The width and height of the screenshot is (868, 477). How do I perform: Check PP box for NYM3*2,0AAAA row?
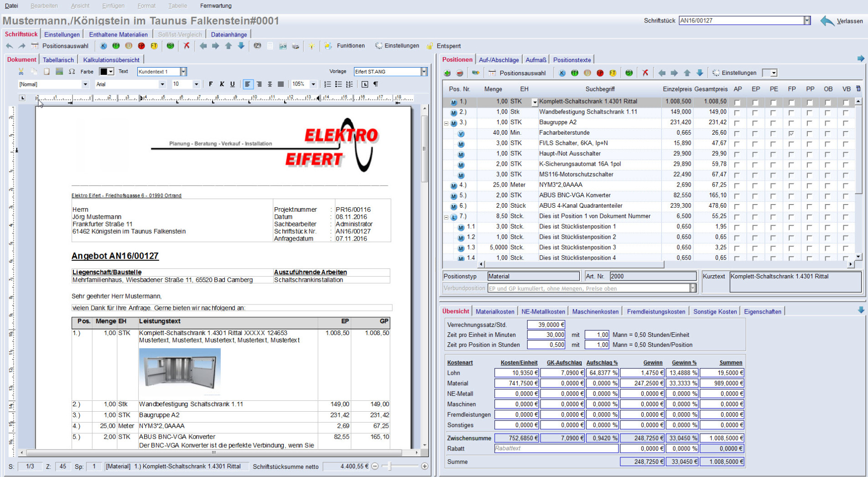coord(810,186)
